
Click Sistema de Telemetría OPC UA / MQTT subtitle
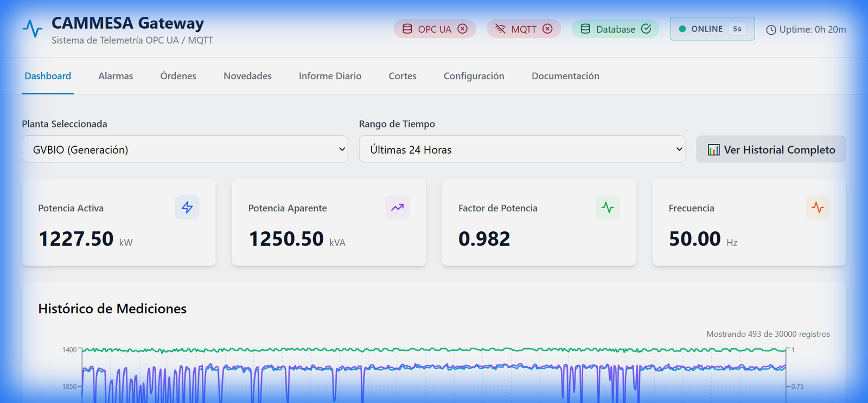point(132,40)
